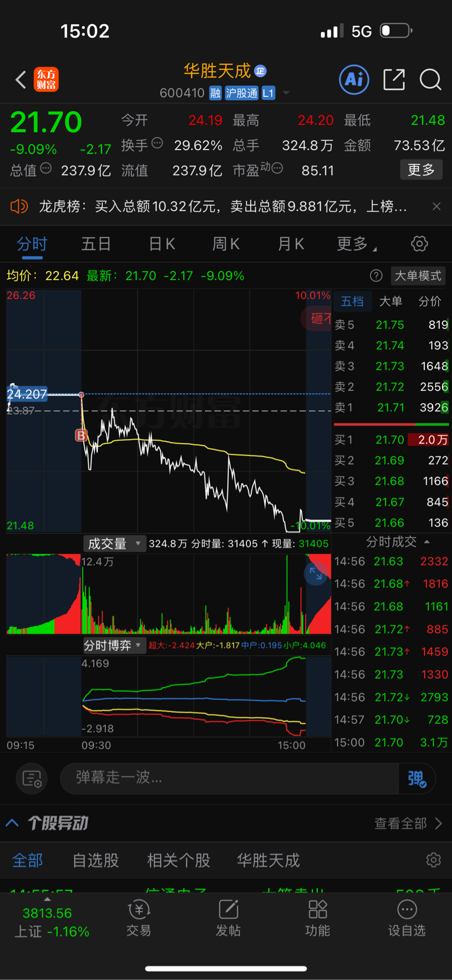
Task: Tap the battery icon in status bar
Action: [x=395, y=31]
